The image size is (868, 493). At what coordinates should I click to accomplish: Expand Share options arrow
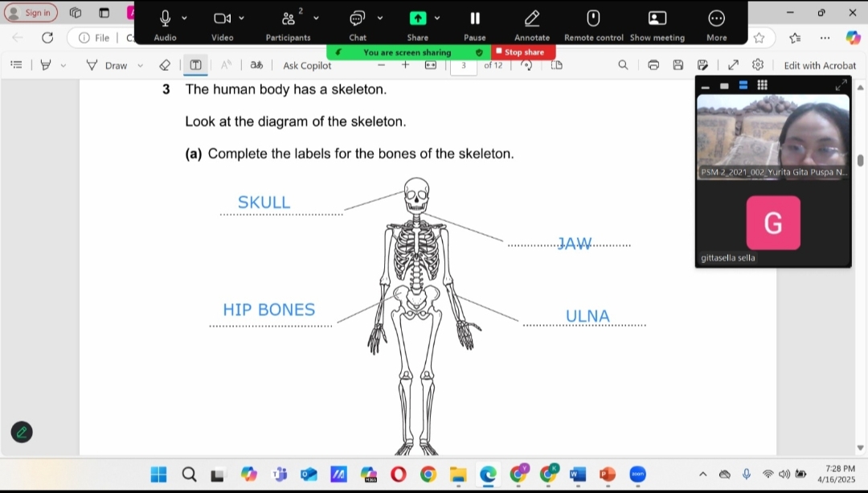click(437, 18)
